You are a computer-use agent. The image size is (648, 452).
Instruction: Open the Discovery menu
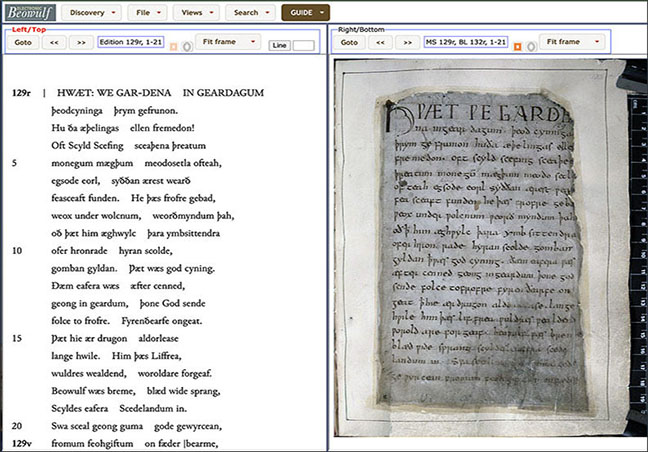[91, 12]
